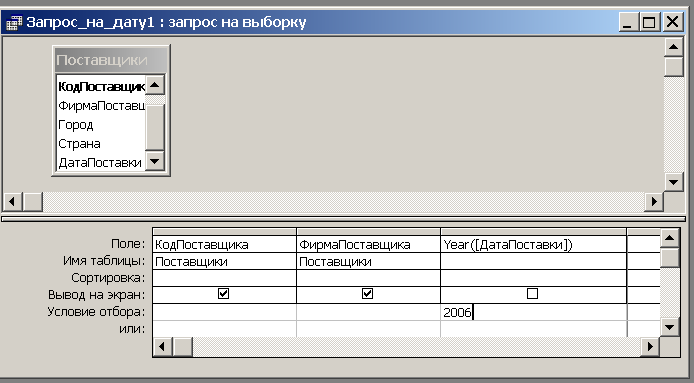Select the Поставщики table header
The height and width of the screenshot is (383, 694).
111,60
